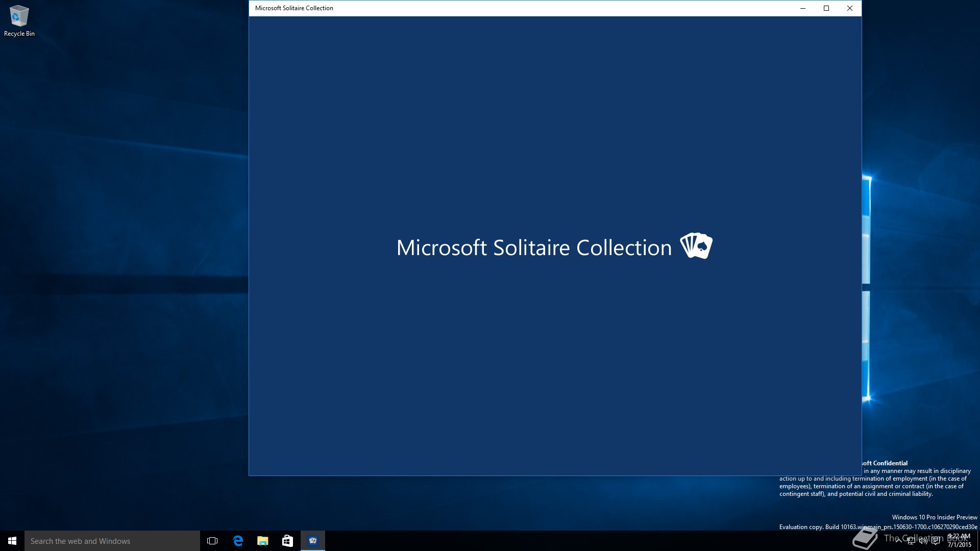The image size is (980, 551).
Task: Open the clock showing 9:22 AM
Action: click(x=959, y=541)
